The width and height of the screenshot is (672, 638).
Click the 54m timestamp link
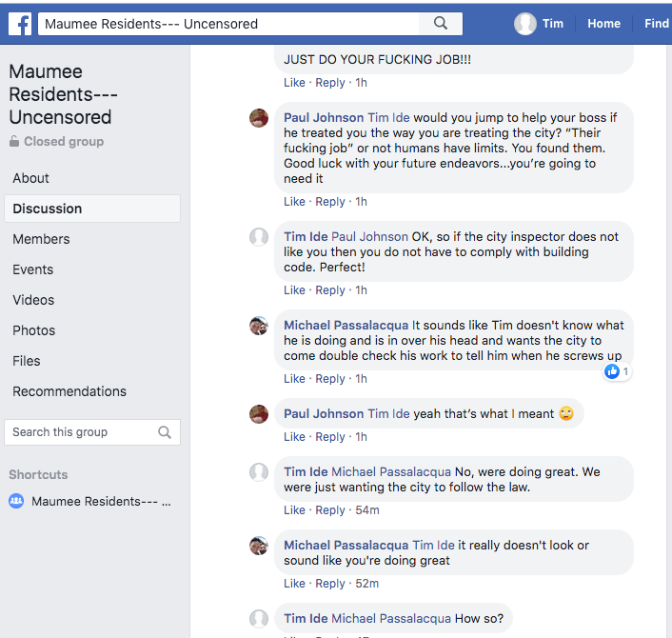click(367, 510)
